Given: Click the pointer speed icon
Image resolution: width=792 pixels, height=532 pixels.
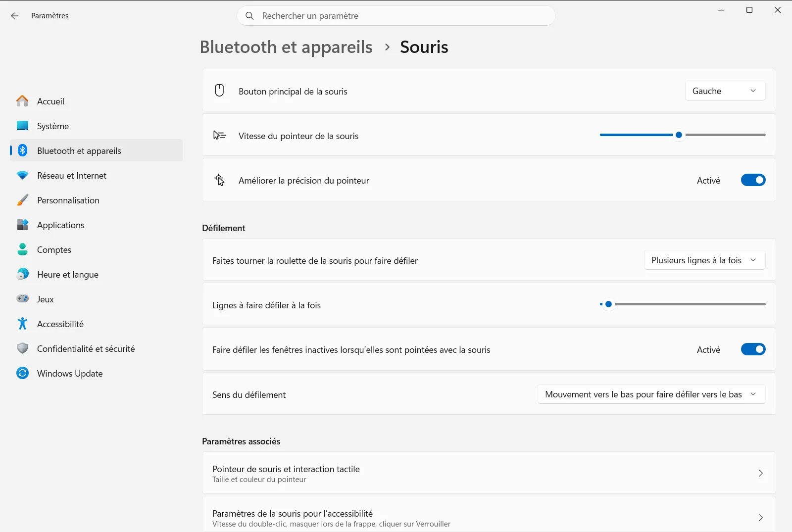Looking at the screenshot, I should (219, 135).
